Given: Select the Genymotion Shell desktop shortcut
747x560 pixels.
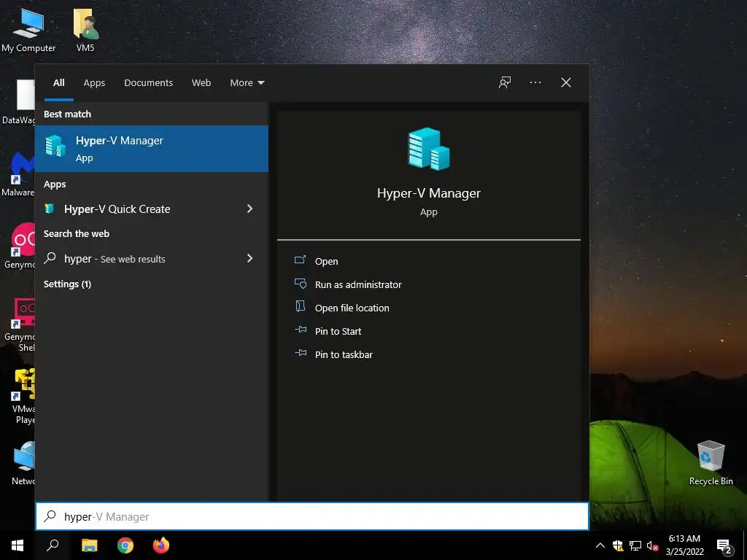Looking at the screenshot, I should pos(20,324).
